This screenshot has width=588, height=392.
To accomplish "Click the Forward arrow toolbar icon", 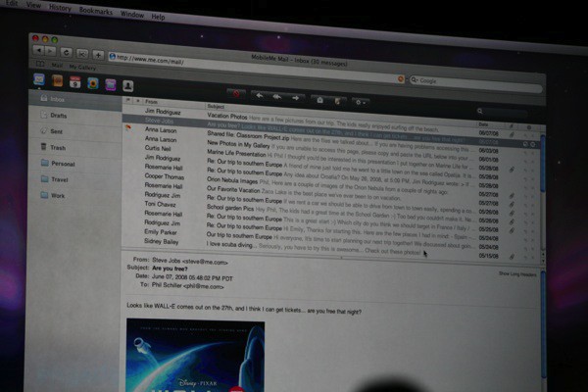I will coord(296,98).
